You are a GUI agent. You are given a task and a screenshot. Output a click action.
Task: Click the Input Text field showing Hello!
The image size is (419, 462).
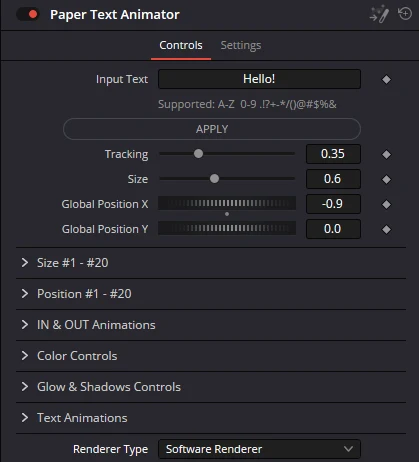coord(259,79)
